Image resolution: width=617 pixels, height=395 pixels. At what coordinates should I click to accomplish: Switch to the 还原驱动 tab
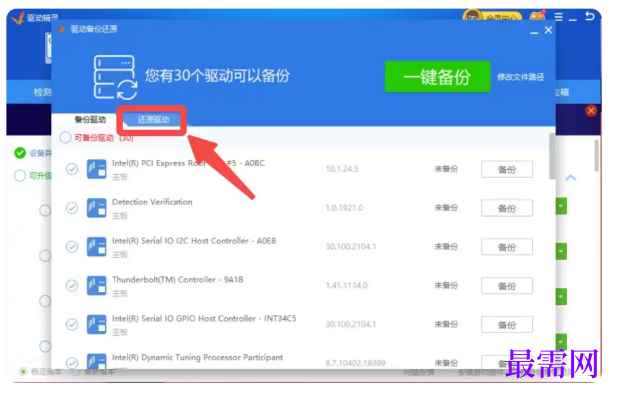click(x=153, y=120)
